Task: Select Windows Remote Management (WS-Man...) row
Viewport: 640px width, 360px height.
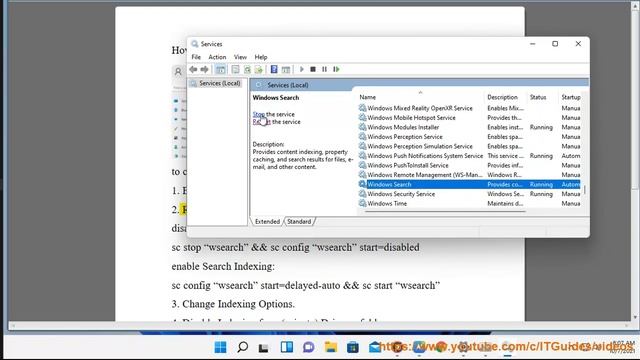Action: coord(469,175)
